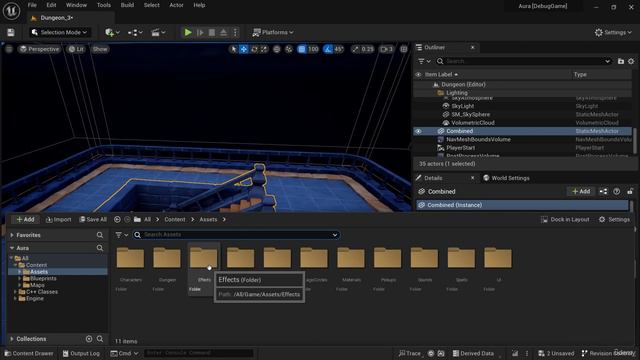Open the Platforms dropdown
The height and width of the screenshot is (360, 640).
click(x=273, y=32)
